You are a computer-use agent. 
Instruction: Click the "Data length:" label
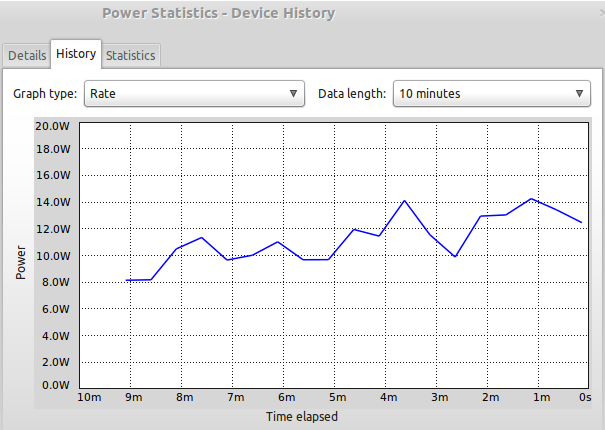[351, 94]
